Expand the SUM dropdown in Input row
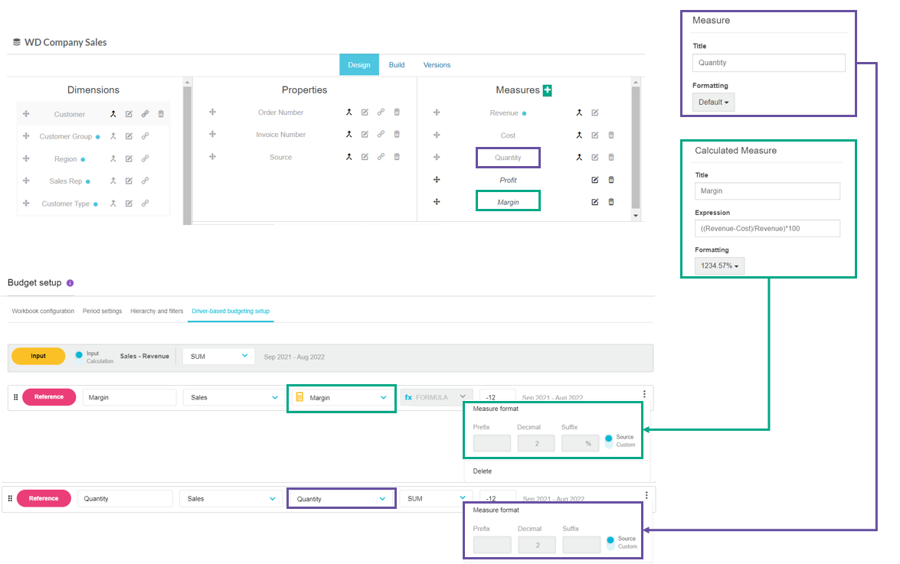Image resolution: width=900 pixels, height=564 pixels. click(x=219, y=356)
